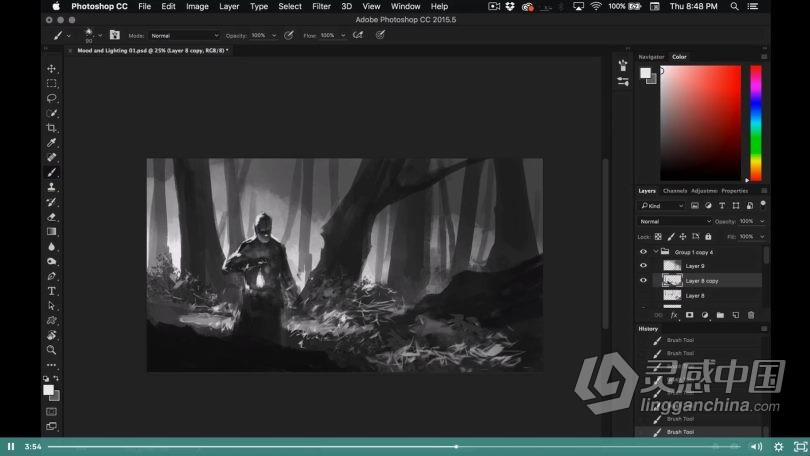810x456 pixels.
Task: Click Create new adjustment layer icon
Action: [705, 315]
